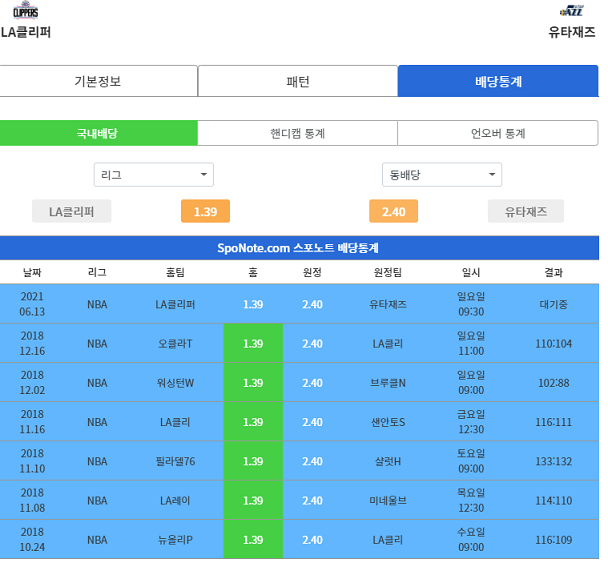This screenshot has width=608, height=571.
Task: Click the 133:132 result score
Action: pyautogui.click(x=553, y=461)
